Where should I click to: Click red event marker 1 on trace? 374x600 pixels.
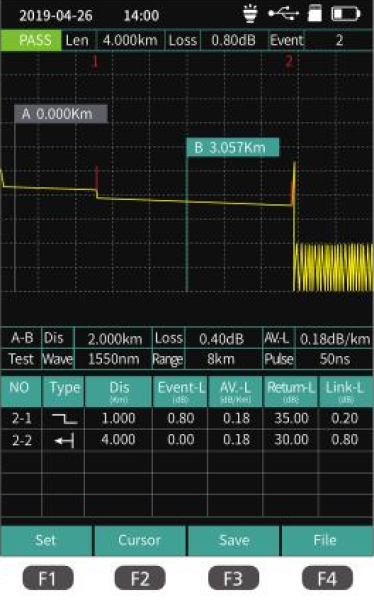coord(95,61)
